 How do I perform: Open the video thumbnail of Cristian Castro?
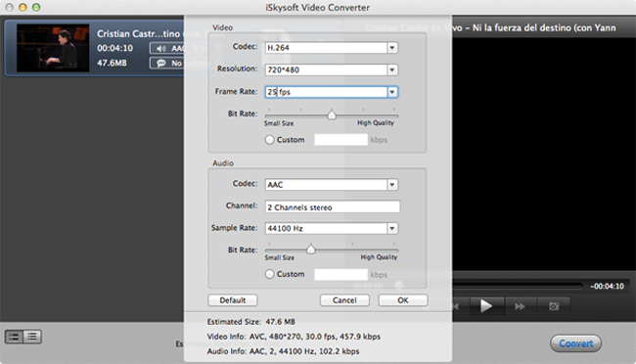click(x=53, y=48)
